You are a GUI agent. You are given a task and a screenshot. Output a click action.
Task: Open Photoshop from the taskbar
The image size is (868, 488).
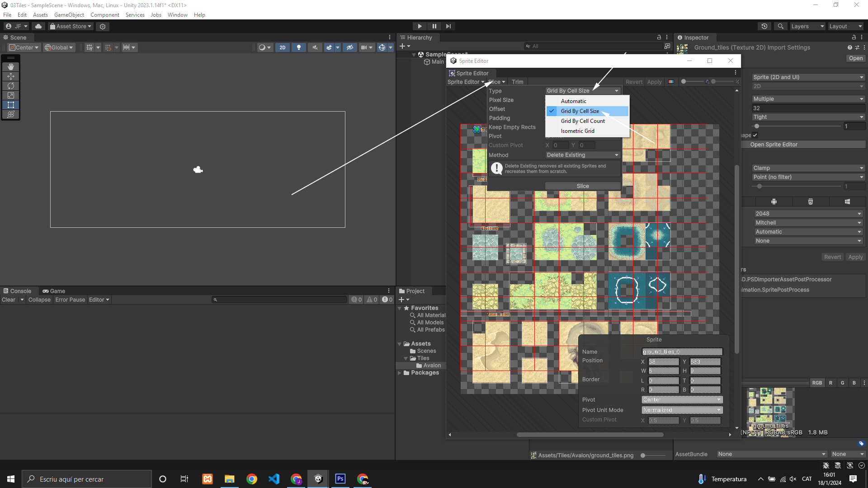pos(340,479)
